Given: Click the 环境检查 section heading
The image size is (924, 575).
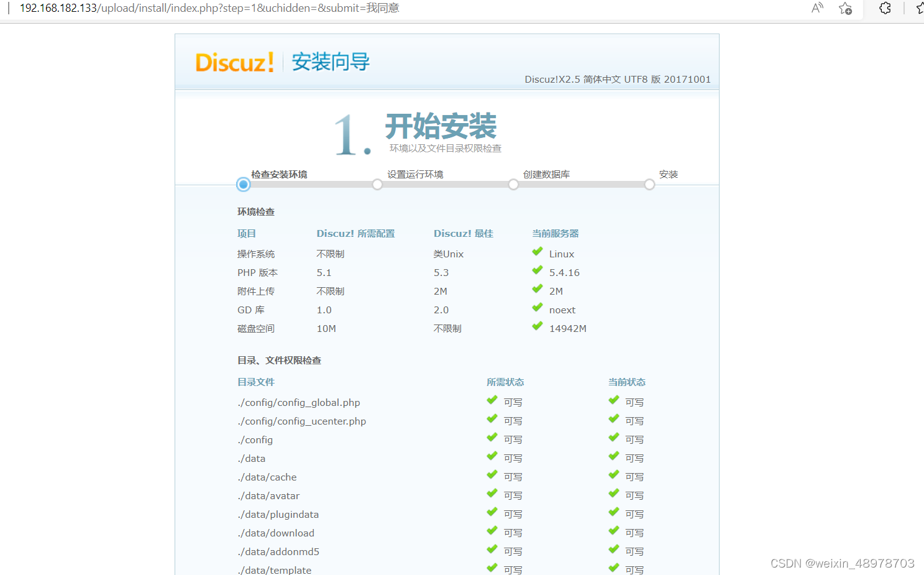Looking at the screenshot, I should click(256, 212).
